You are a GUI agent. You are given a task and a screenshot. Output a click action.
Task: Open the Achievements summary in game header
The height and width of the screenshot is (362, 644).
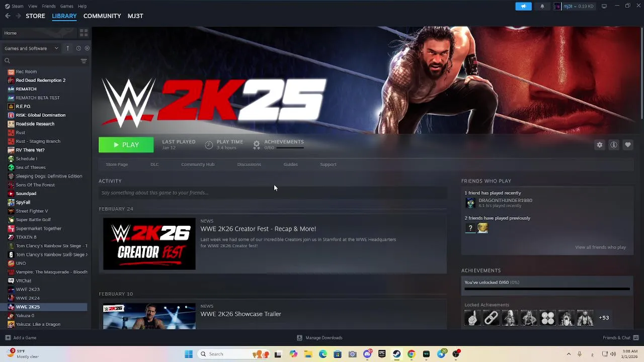278,145
